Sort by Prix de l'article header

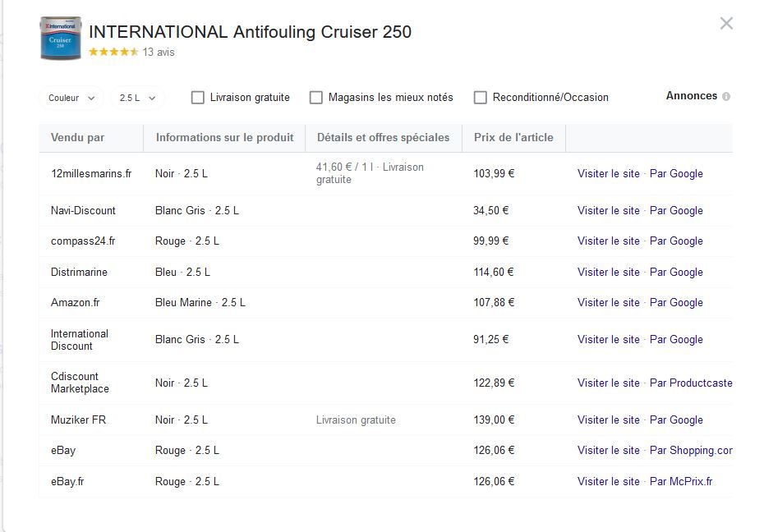point(513,137)
